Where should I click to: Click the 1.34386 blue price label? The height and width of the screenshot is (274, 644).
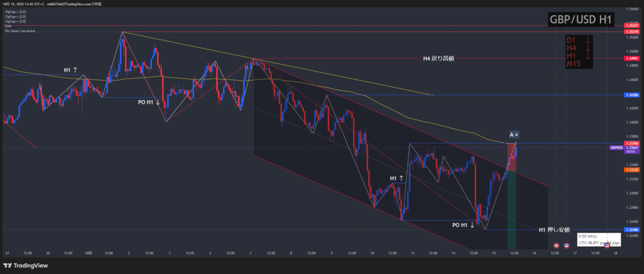pos(632,95)
